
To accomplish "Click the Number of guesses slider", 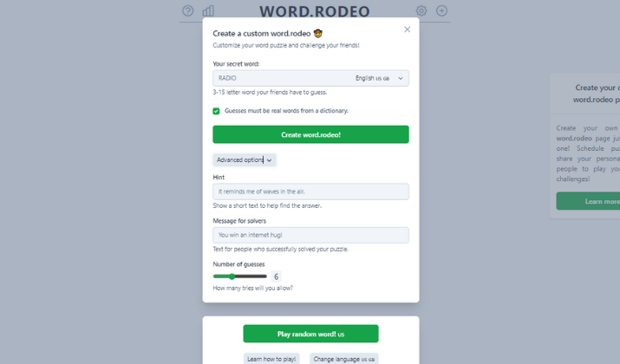I will coord(240,276).
